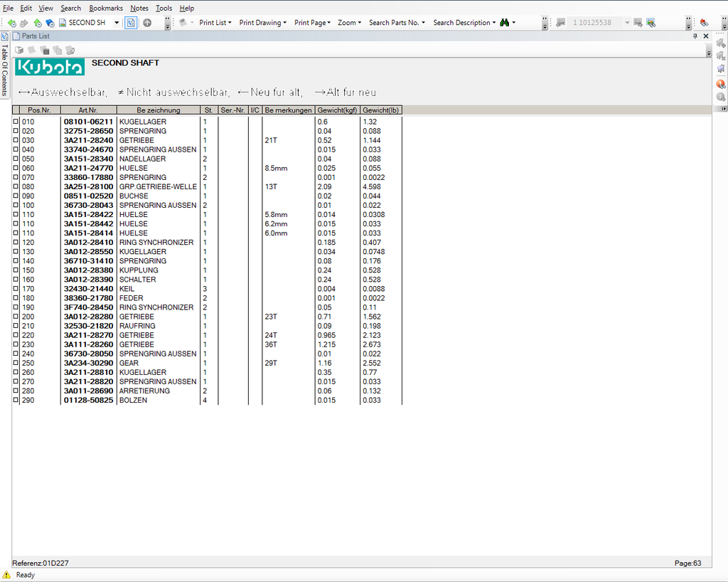Click the binoculars search icon
728x582 pixels.
(504, 23)
